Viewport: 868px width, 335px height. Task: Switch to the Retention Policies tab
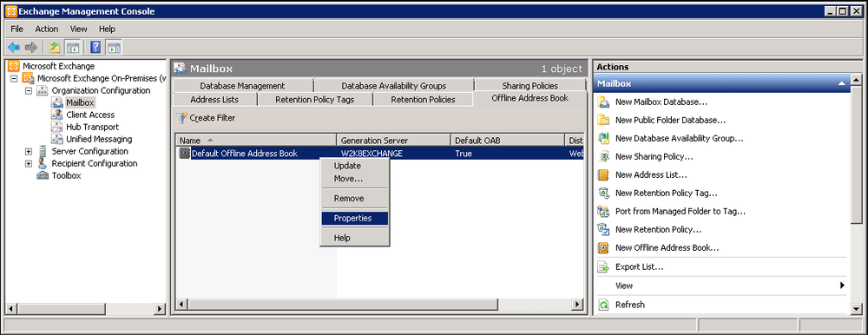click(423, 100)
